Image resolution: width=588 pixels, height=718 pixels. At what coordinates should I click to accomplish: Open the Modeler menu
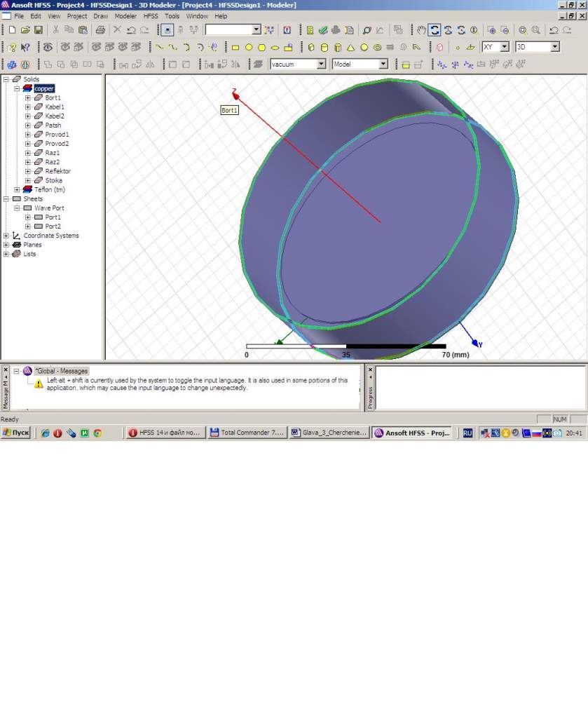click(x=125, y=16)
